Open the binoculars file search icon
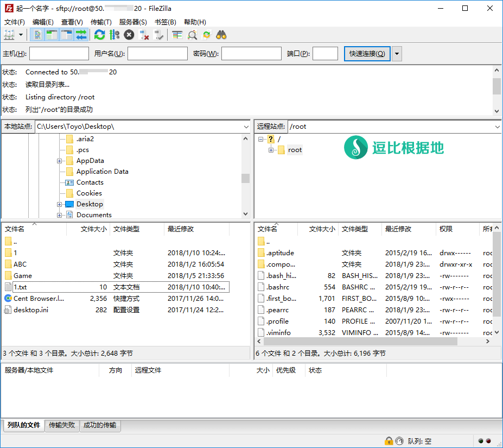Image resolution: width=503 pixels, height=448 pixels. [221, 35]
